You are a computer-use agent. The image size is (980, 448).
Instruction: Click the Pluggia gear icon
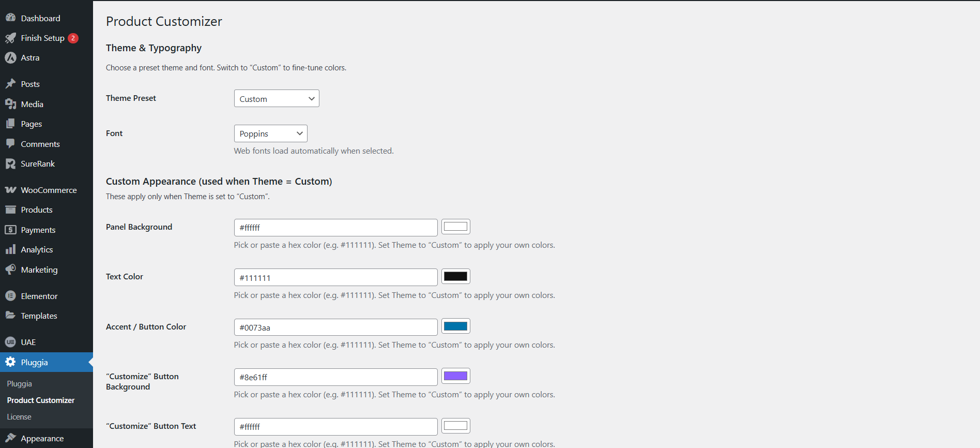pyautogui.click(x=10, y=362)
